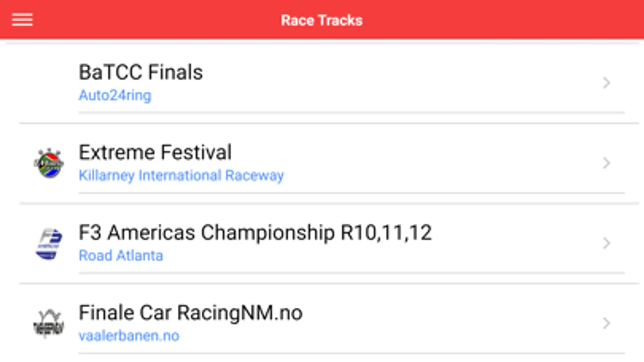
Task: Open F3 Americas Championship via chevron arrow
Action: point(606,243)
